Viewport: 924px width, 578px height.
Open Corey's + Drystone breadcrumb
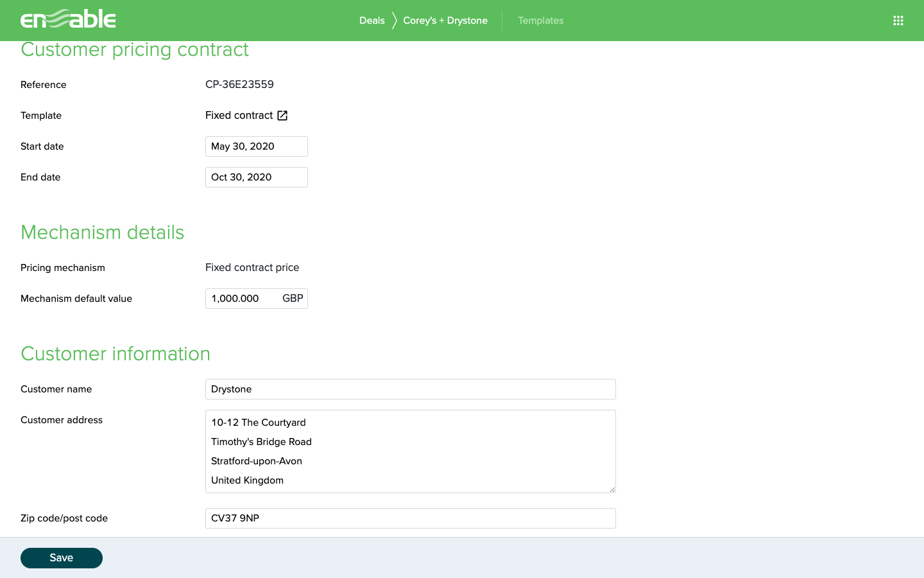[445, 21]
